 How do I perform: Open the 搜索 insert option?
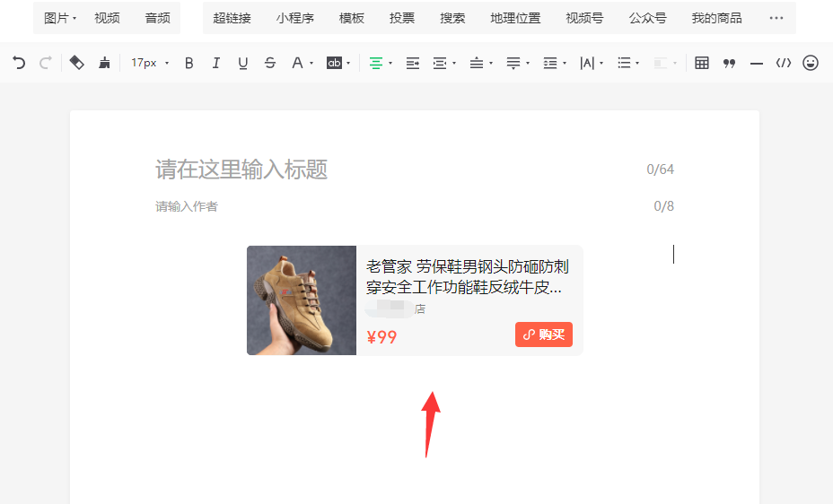(452, 18)
